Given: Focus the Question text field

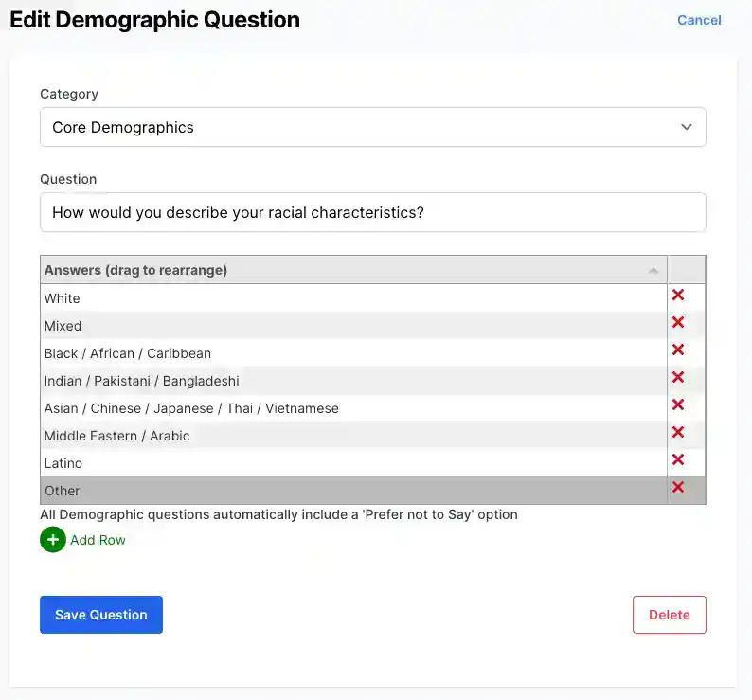Looking at the screenshot, I should tap(372, 212).
